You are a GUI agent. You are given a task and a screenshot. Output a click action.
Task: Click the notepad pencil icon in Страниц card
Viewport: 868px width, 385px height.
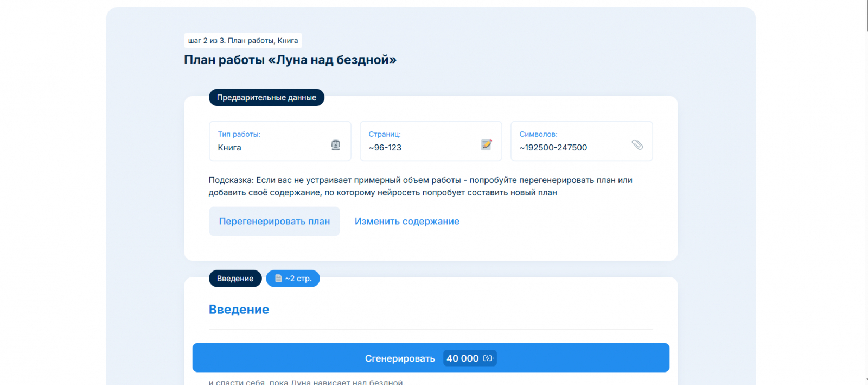(487, 144)
